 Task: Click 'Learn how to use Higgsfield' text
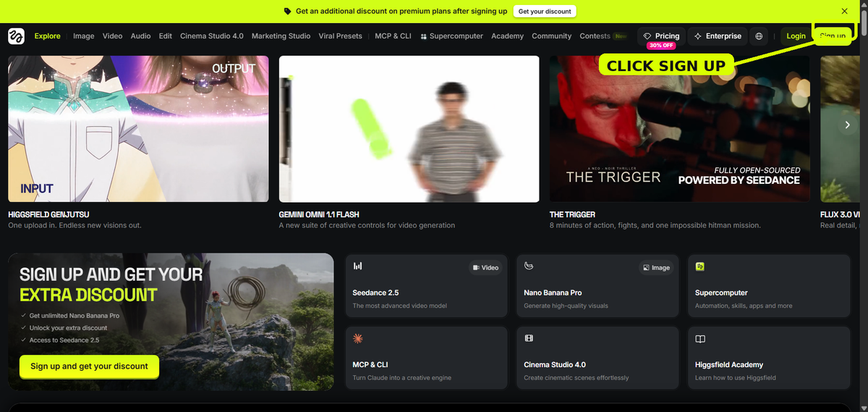(736, 378)
